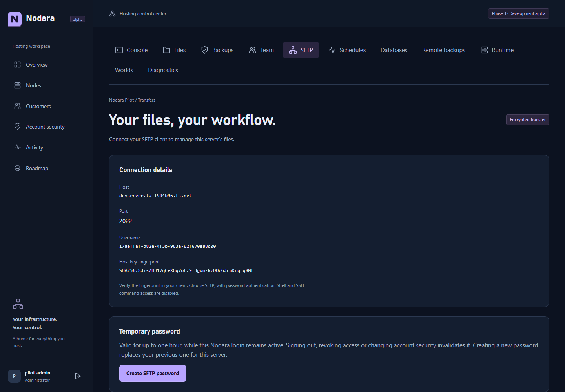
Task: Go to the Worlds tab
Action: 124,70
